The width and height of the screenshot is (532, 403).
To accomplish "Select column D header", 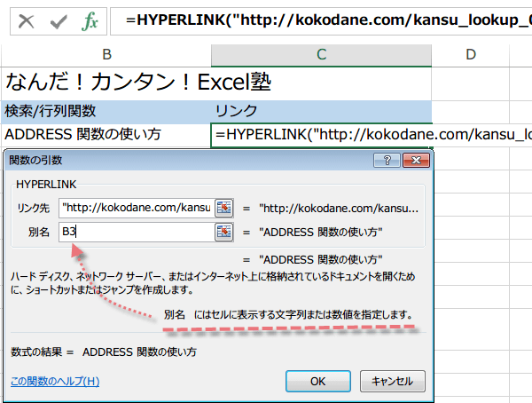I will (470, 55).
